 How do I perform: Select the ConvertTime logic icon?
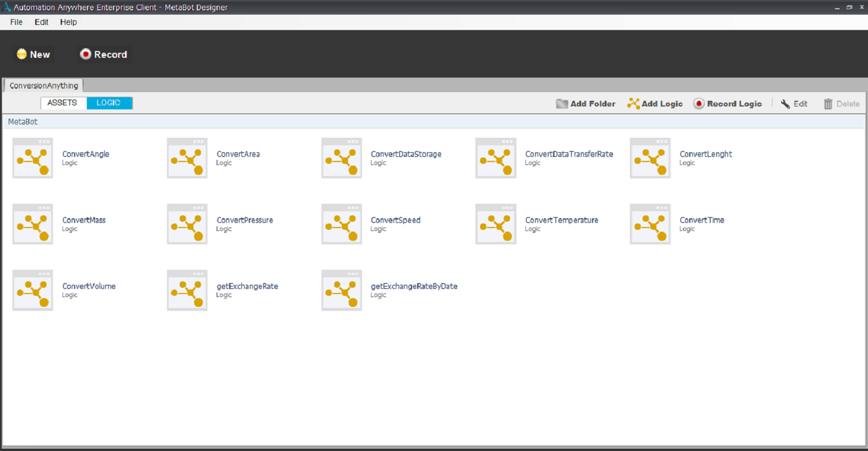(x=650, y=224)
